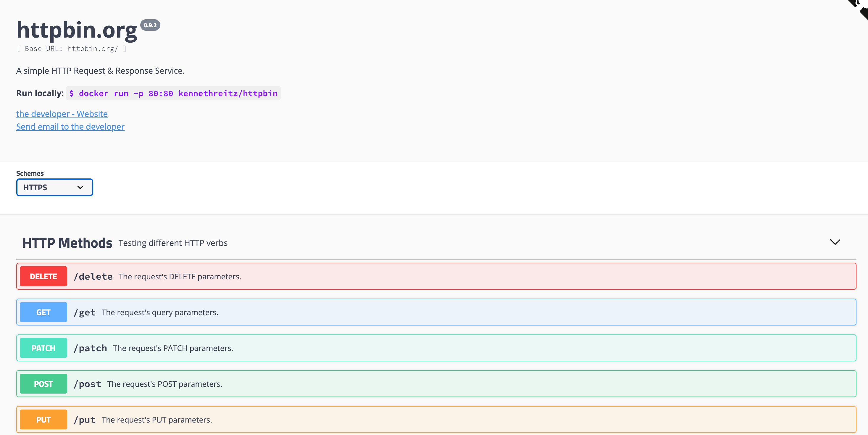868x435 pixels.
Task: Click the teal PATCH method badge
Action: [x=43, y=348]
